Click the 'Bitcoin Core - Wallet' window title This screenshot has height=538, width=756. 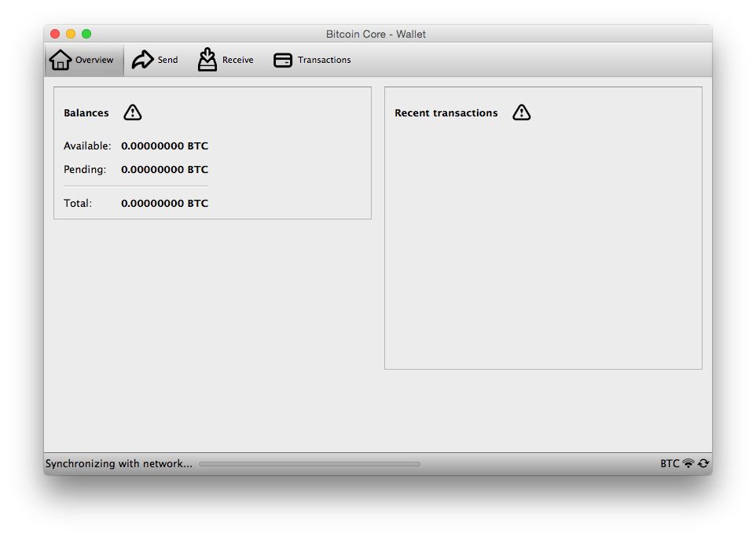[x=376, y=35]
